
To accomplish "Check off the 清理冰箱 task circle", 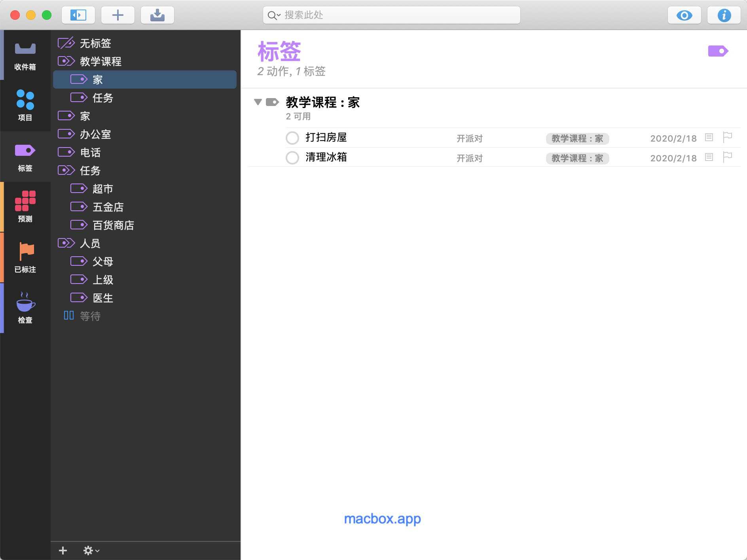I will click(292, 158).
